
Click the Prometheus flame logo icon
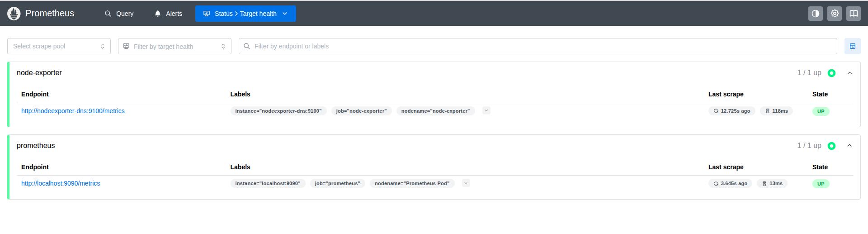coord(14,14)
